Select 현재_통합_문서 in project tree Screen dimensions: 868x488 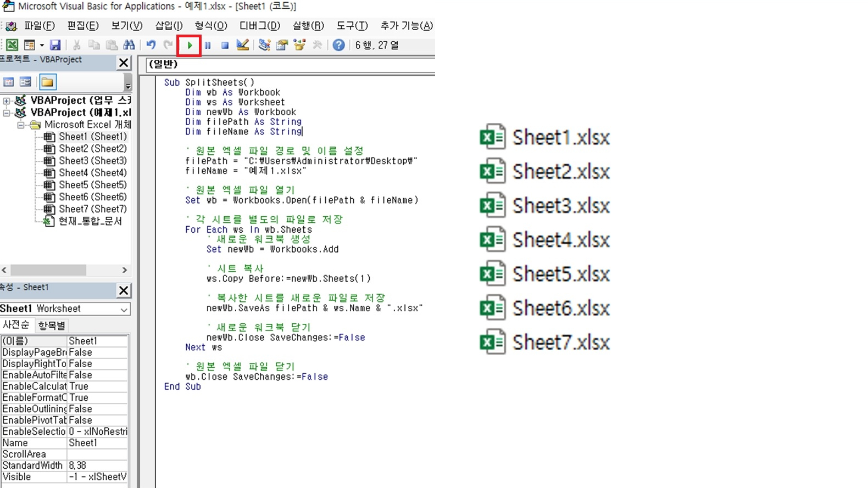coord(90,221)
